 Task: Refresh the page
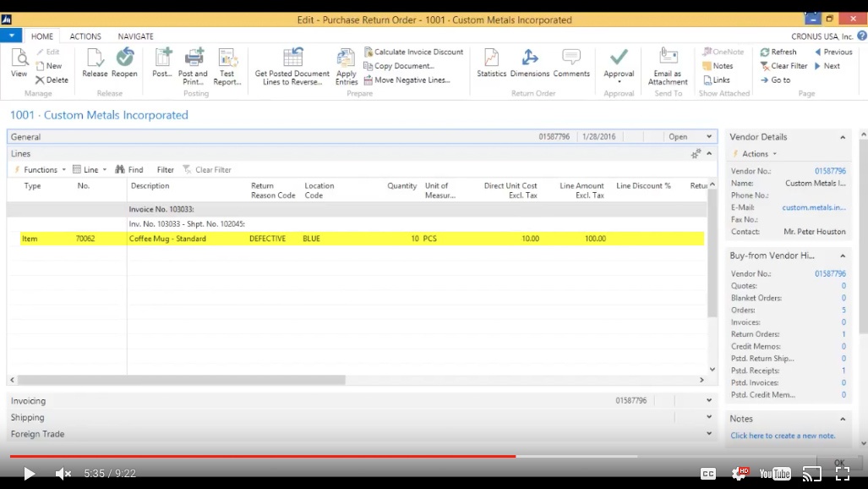778,52
